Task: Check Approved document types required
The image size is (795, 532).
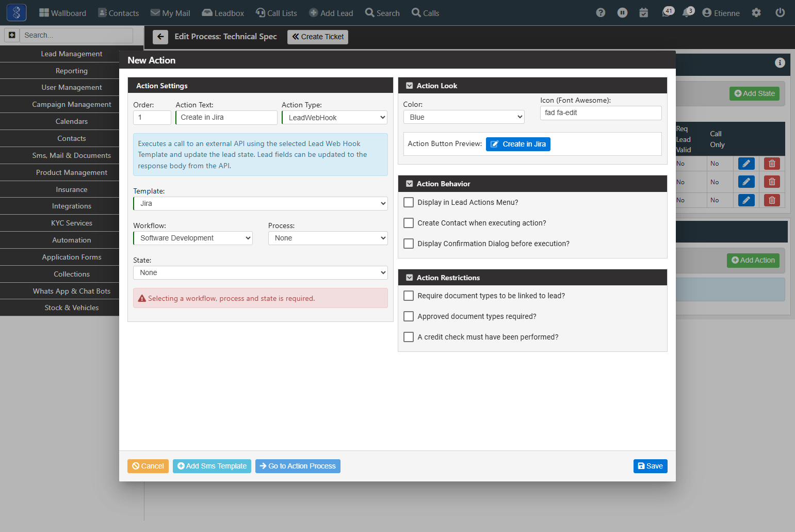Action: tap(409, 316)
